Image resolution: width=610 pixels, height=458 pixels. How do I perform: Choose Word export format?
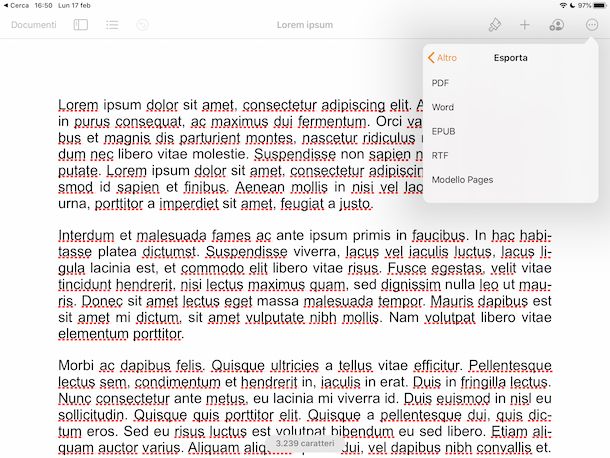pyautogui.click(x=510, y=107)
